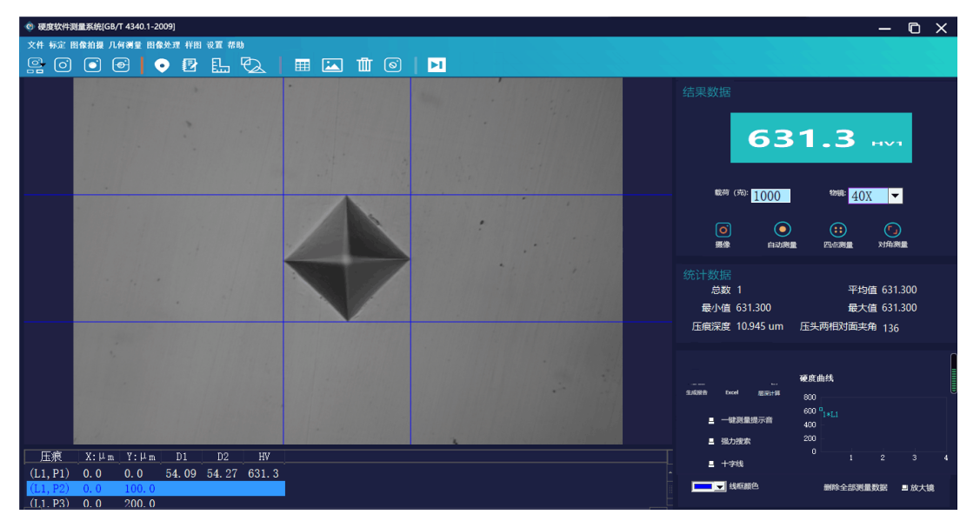This screenshot has width=980, height=528.
Task: Click the picture image icon in toolbar
Action: coord(332,65)
